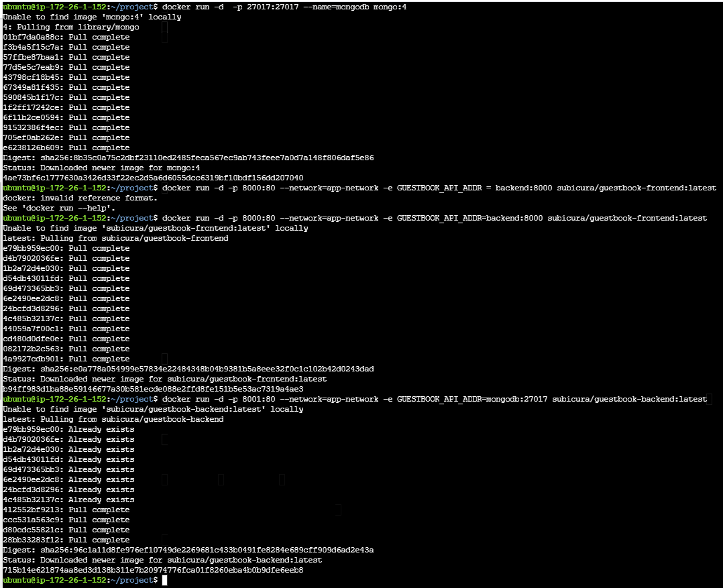Viewport: 723px width, 588px height.
Task: Click layer 6e2490ee2dc8 Already exists line
Action: [68, 479]
